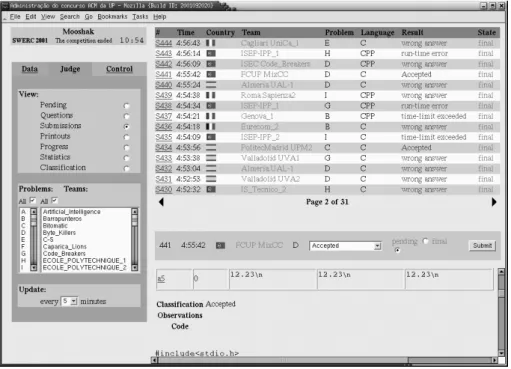511x369 pixels.
Task: Click the Result column header
Action: point(412,32)
